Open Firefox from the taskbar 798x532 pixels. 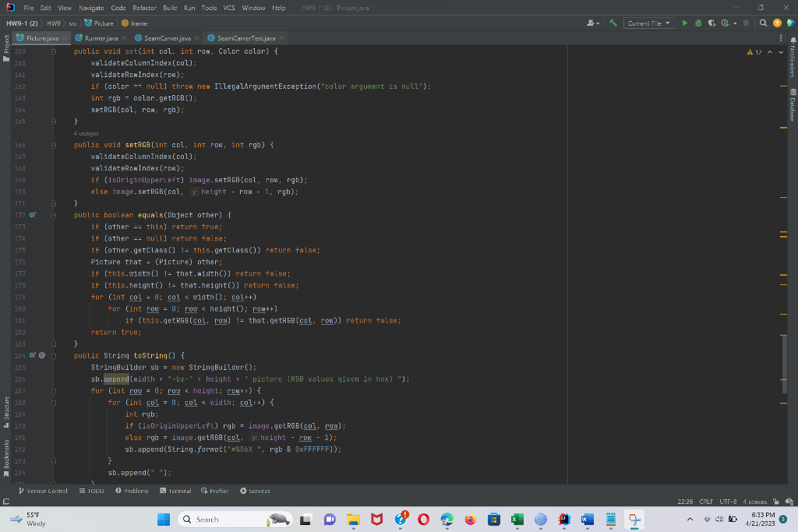(470, 520)
